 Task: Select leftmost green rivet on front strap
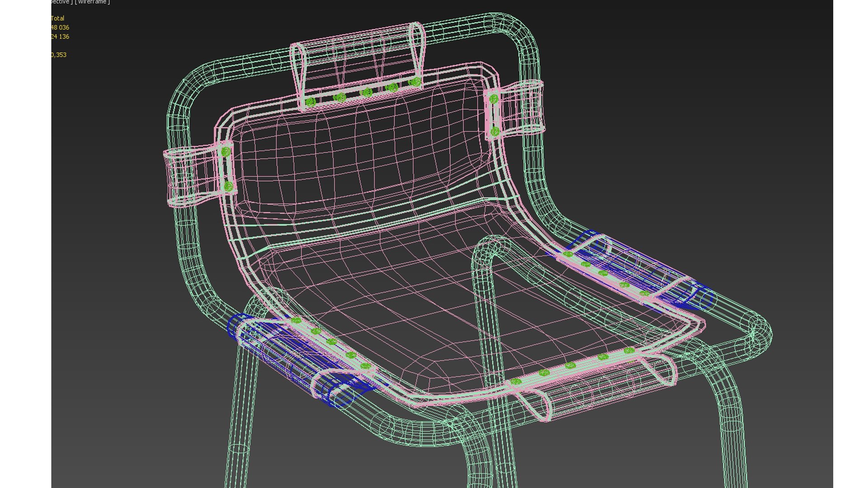point(516,382)
